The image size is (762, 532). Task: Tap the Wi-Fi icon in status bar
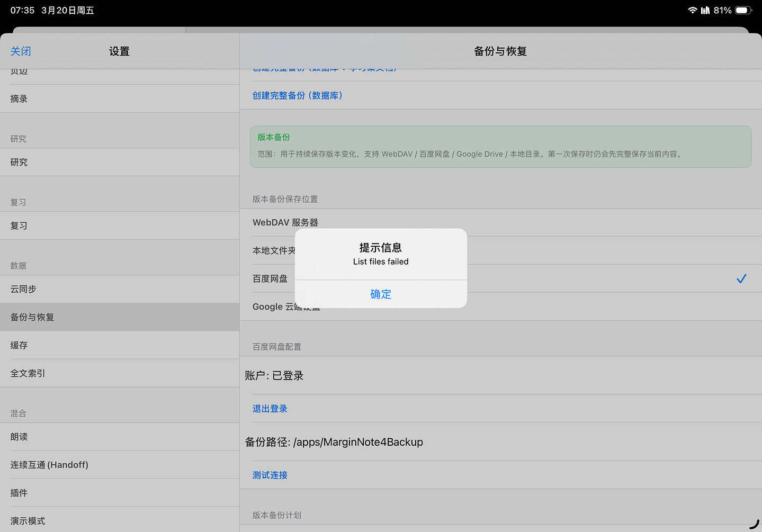pyautogui.click(x=692, y=10)
